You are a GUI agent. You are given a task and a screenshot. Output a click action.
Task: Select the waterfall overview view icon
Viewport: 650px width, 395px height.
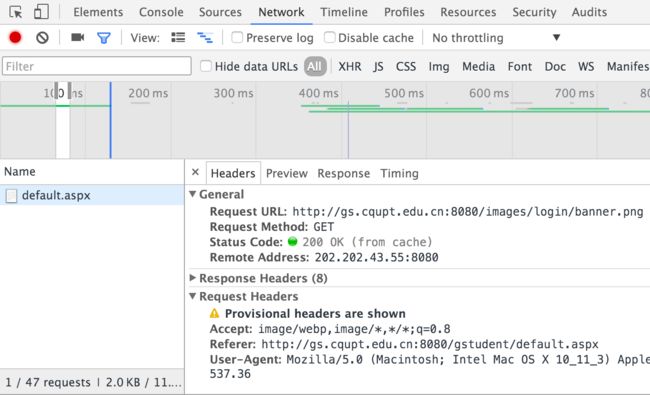[x=205, y=38]
